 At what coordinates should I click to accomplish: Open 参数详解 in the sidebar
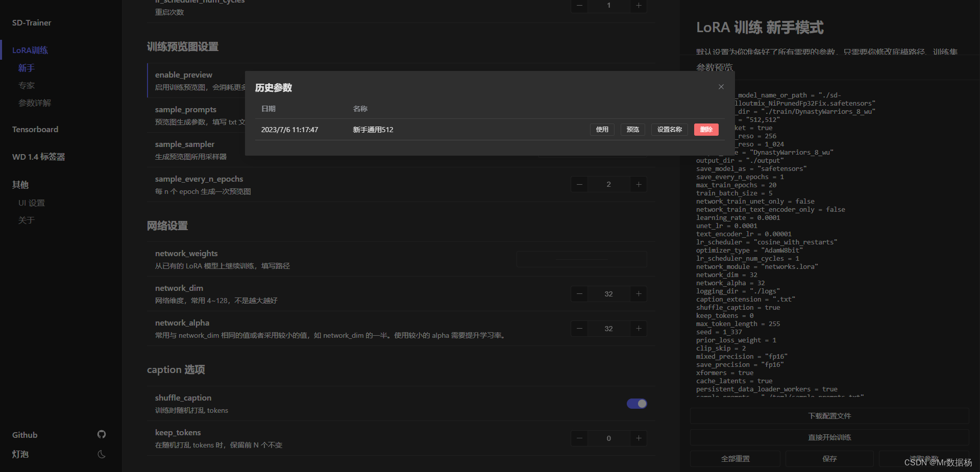35,103
